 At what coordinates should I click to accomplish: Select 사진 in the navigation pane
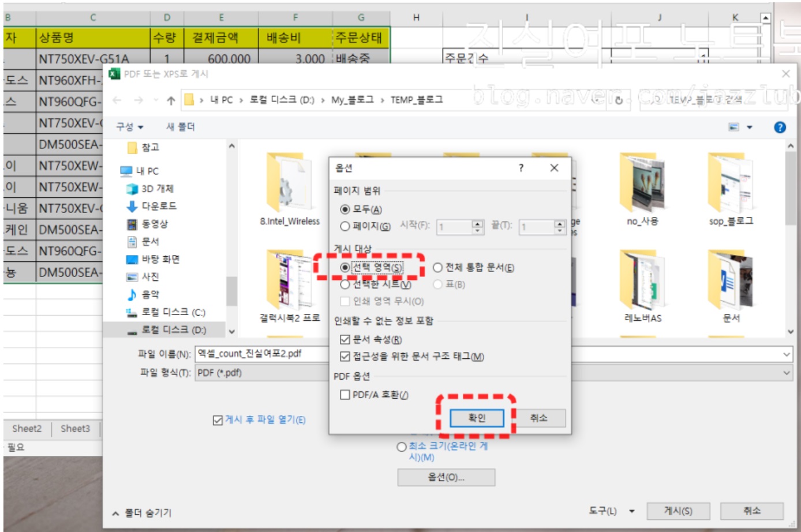click(x=143, y=277)
